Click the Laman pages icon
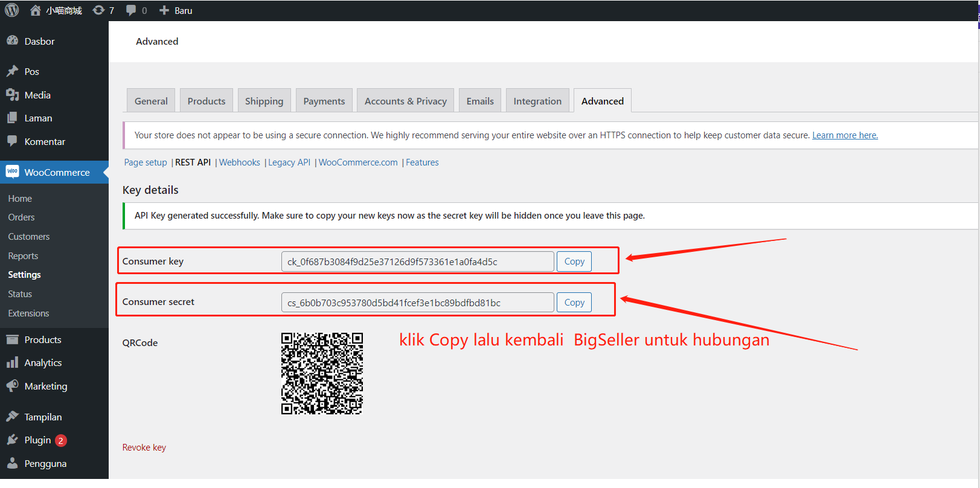Viewport: 980px width, 488px height. pyautogui.click(x=12, y=118)
